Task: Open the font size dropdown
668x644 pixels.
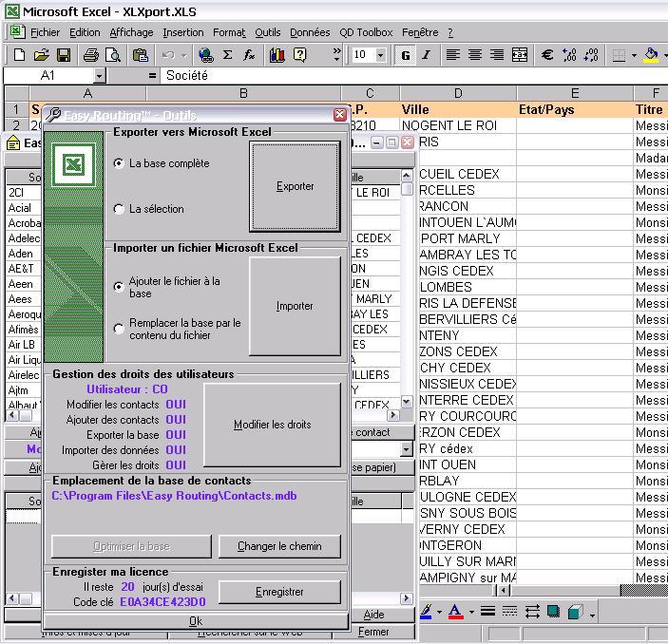Action: click(x=380, y=56)
